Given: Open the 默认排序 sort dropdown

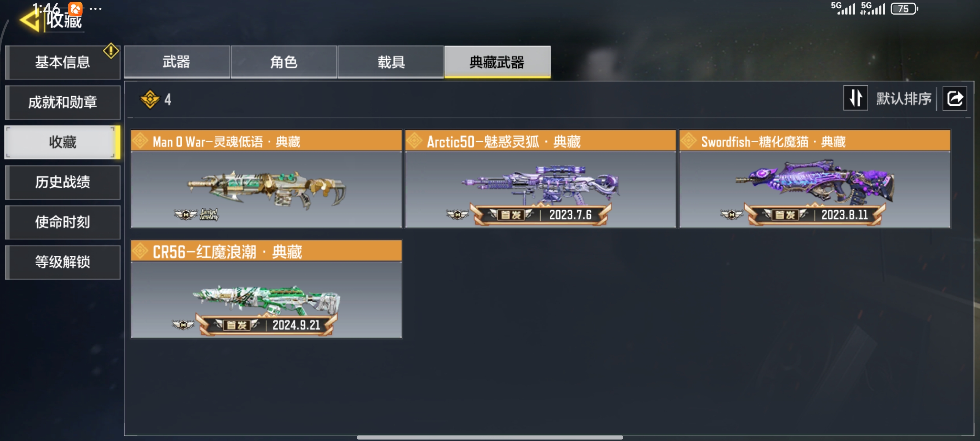Looking at the screenshot, I should [904, 98].
